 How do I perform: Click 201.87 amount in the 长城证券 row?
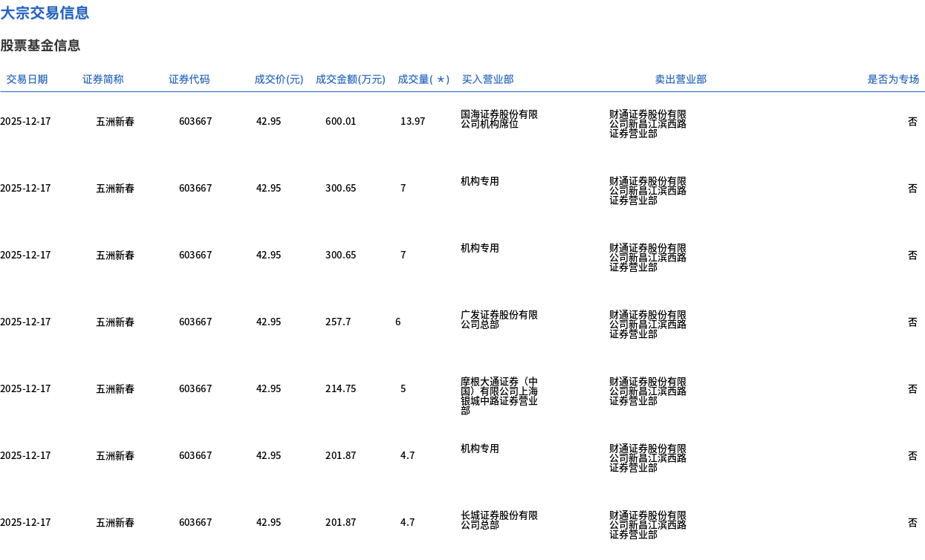341,522
